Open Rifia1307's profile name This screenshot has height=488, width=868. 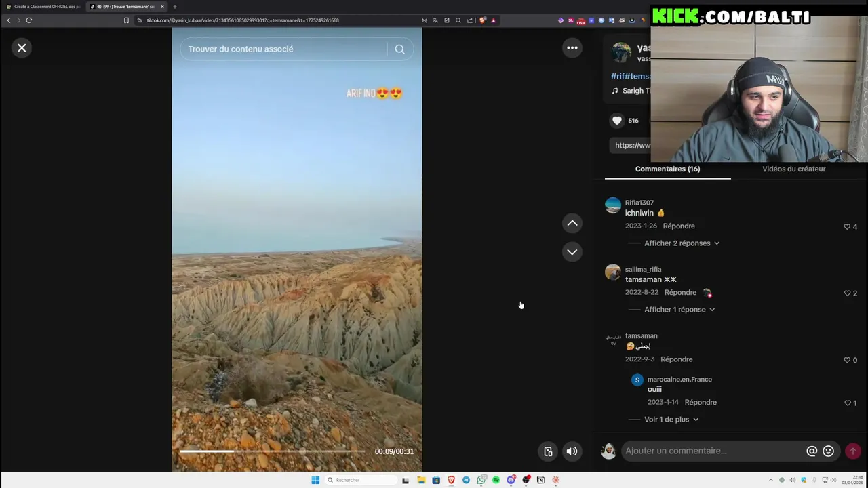[639, 203]
